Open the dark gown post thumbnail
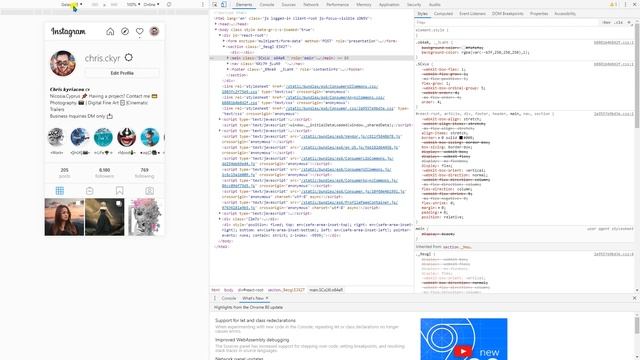 104,217
